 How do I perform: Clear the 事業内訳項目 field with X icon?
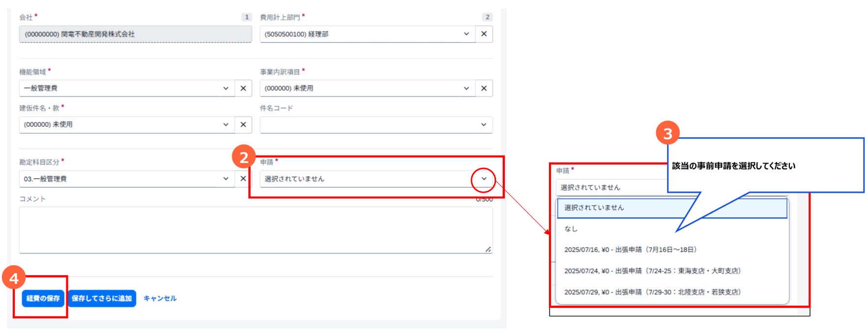tap(484, 88)
